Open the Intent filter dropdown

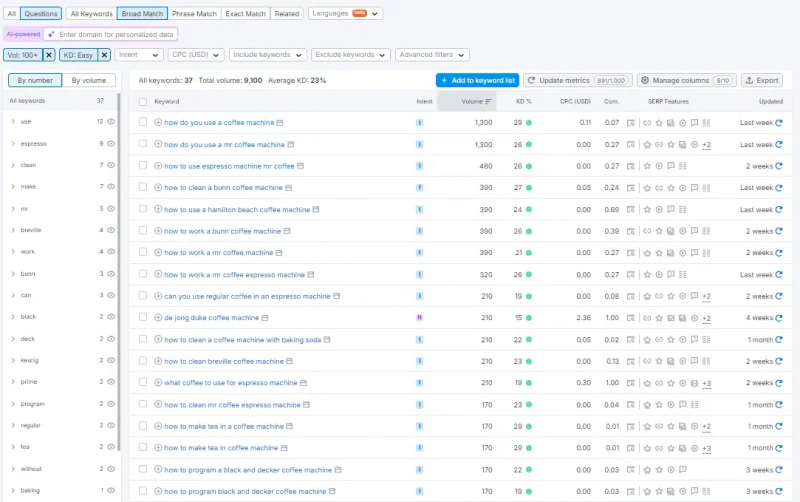point(139,55)
